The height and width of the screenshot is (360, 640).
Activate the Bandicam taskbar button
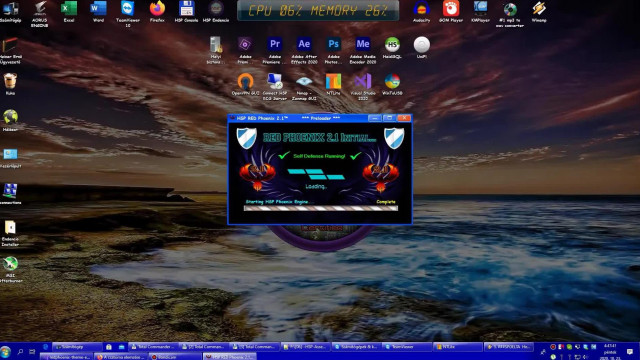pos(175,357)
